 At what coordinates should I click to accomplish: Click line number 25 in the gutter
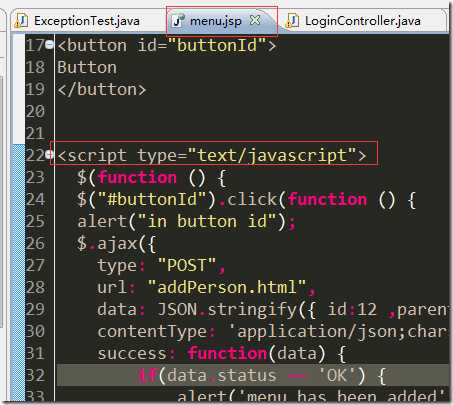coord(35,221)
